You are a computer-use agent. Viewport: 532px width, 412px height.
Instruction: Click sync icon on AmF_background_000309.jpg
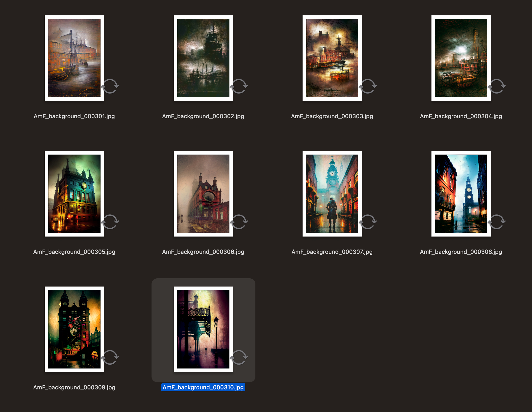point(110,357)
